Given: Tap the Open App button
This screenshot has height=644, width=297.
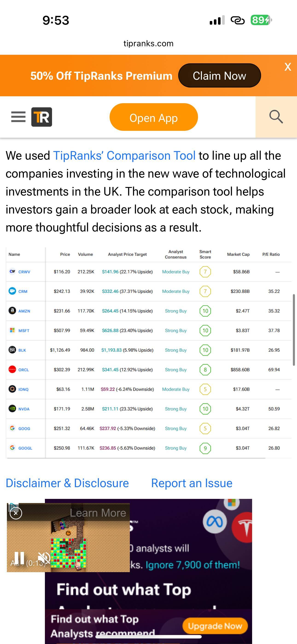Looking at the screenshot, I should point(153,117).
